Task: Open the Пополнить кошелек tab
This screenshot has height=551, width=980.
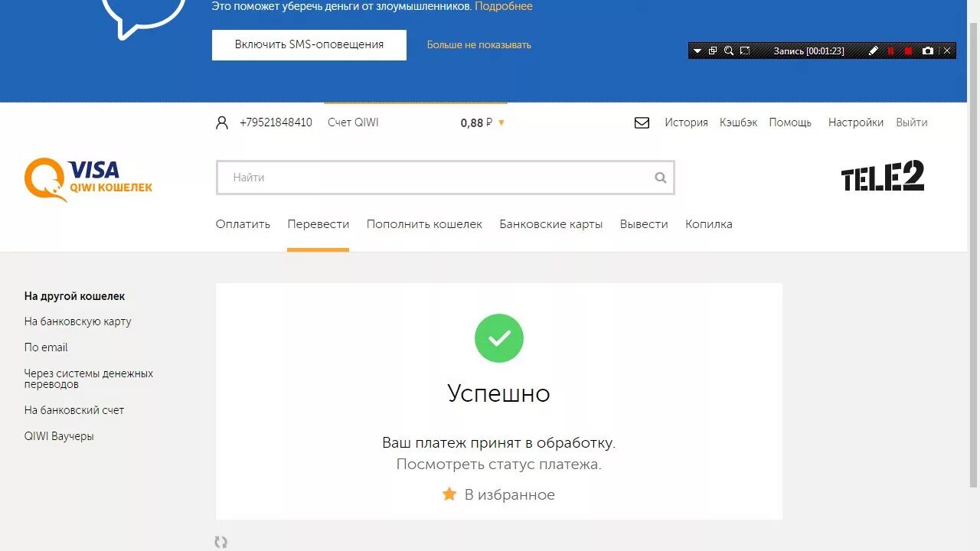Action: [x=424, y=224]
